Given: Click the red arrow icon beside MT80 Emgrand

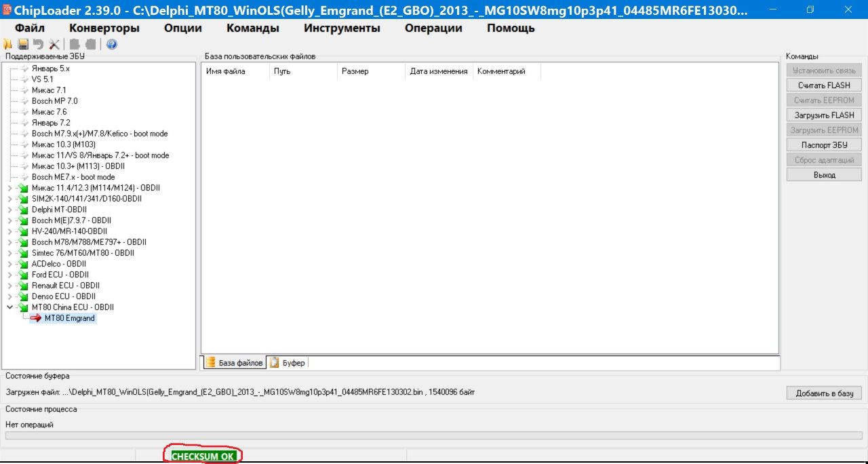Looking at the screenshot, I should (x=36, y=318).
